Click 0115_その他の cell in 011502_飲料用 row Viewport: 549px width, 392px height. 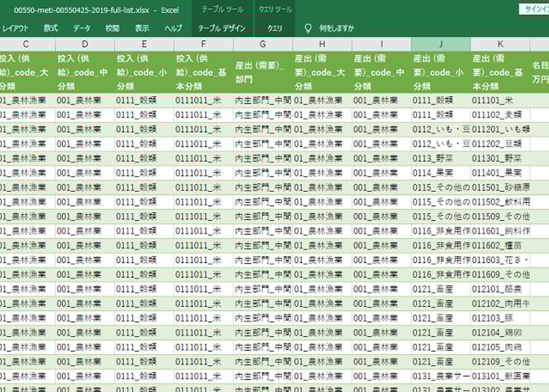(x=441, y=202)
